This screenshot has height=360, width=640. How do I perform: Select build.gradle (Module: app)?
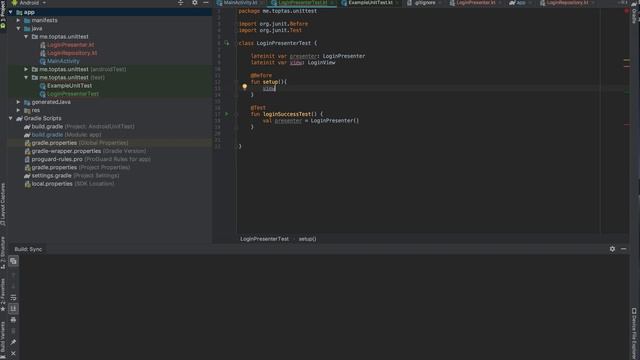[66, 135]
